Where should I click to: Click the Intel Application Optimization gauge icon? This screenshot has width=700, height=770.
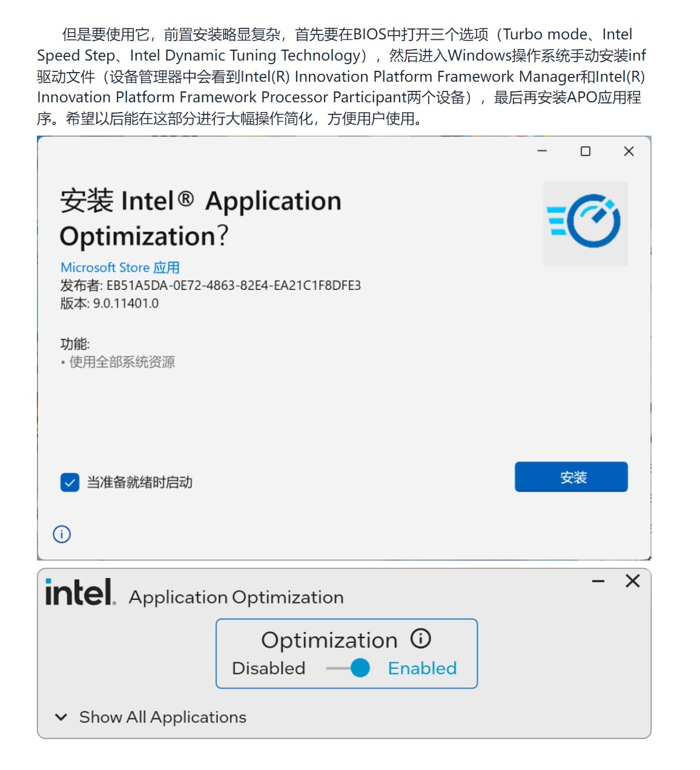tap(585, 223)
